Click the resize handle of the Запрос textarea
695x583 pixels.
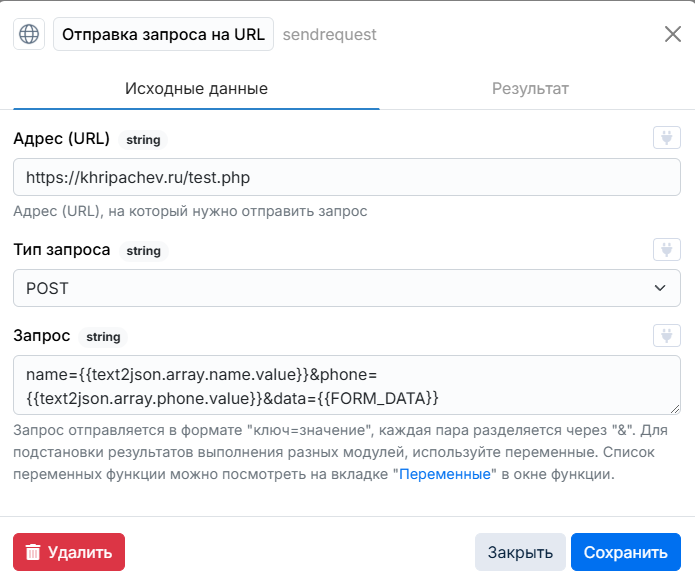675,409
